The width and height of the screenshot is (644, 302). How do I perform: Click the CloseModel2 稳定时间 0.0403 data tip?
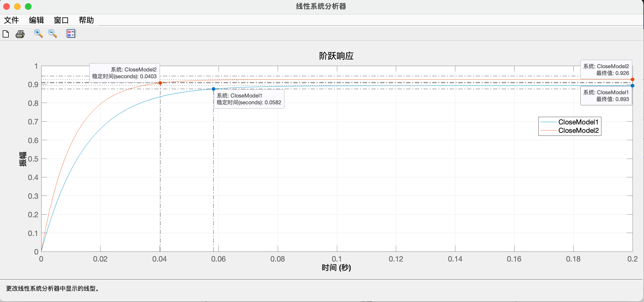(125, 73)
